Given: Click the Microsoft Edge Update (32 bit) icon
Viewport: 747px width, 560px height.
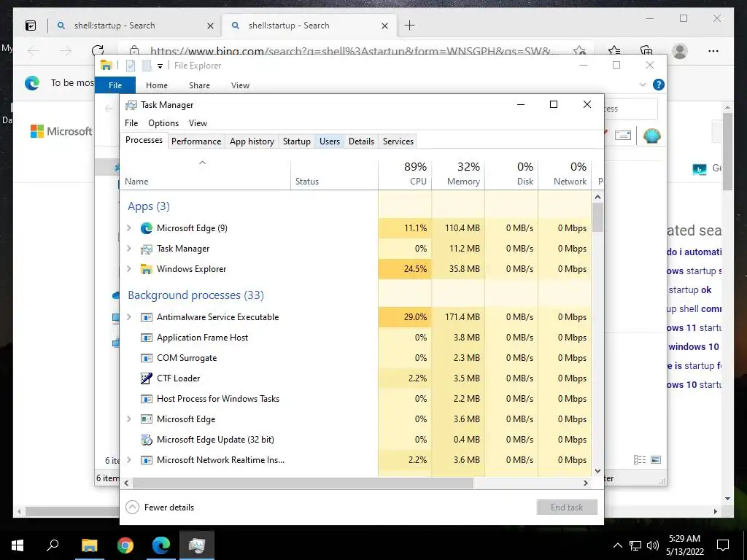Looking at the screenshot, I should pos(146,440).
